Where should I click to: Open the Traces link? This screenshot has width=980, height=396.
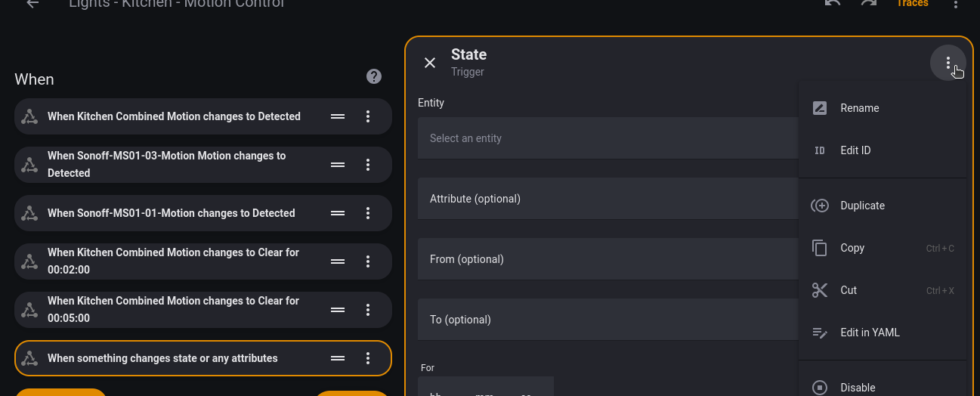pos(912,4)
